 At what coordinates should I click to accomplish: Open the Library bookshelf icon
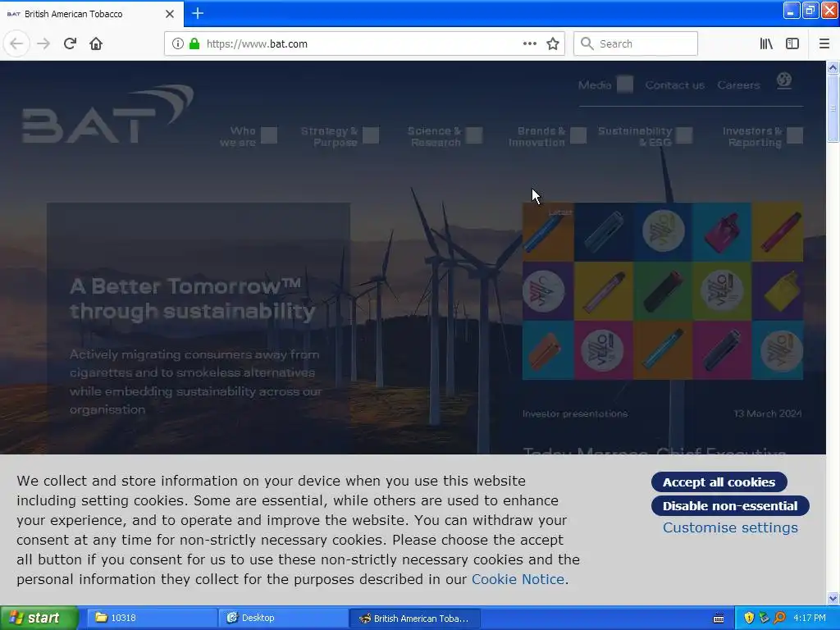[766, 43]
